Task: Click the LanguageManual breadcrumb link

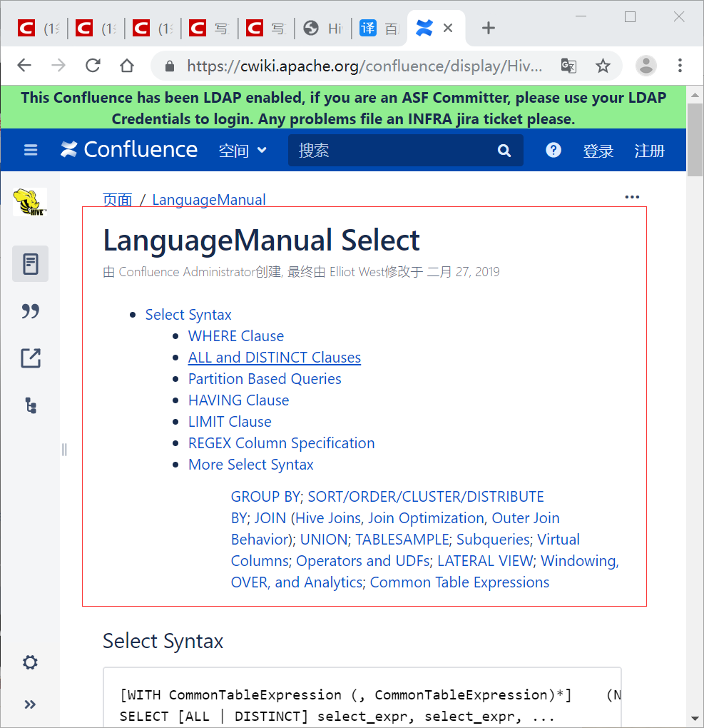Action: point(209,200)
